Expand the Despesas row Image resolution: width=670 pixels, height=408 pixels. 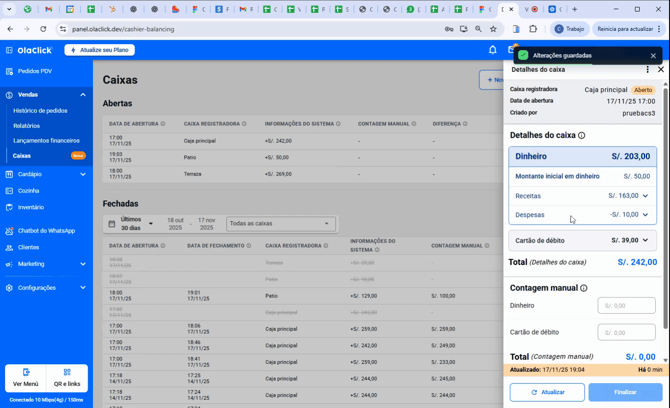click(582, 214)
